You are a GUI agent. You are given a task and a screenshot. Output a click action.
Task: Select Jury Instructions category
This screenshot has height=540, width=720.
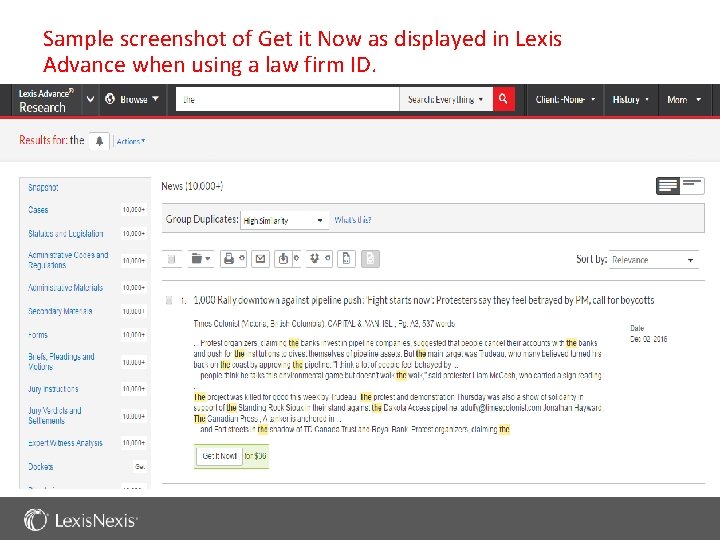coord(53,389)
